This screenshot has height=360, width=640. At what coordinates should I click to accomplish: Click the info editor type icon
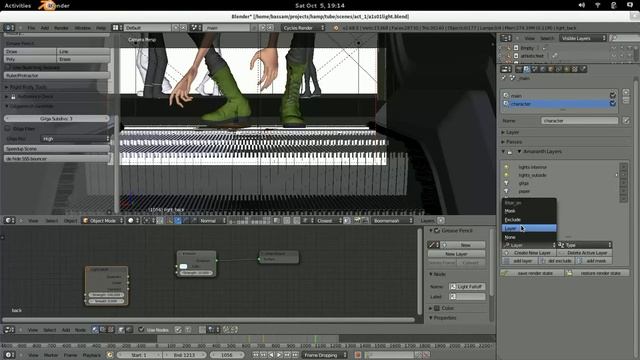tap(9, 28)
